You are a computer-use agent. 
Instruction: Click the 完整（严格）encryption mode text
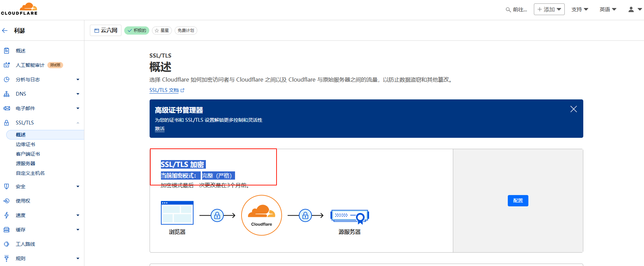pyautogui.click(x=218, y=176)
